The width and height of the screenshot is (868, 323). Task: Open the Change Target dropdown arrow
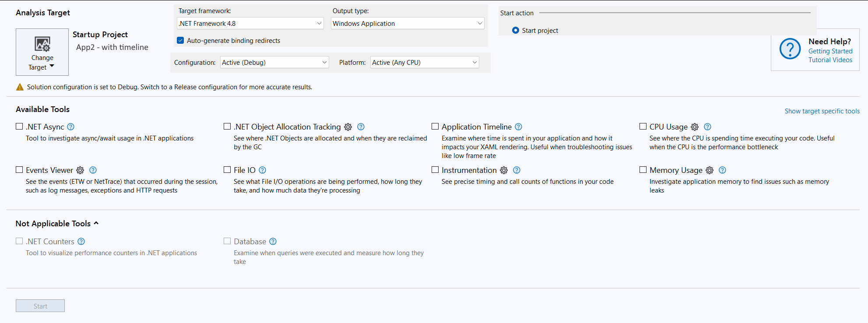(52, 67)
